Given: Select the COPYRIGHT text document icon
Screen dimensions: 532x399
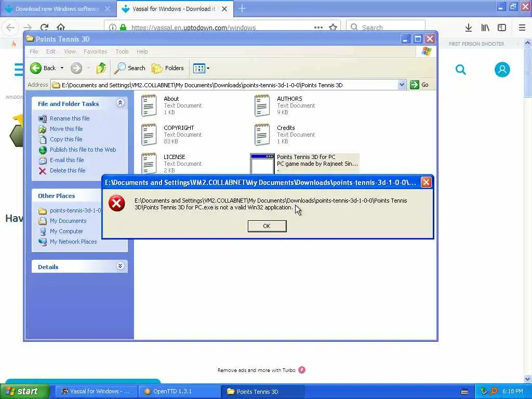Looking at the screenshot, I should 149,135.
